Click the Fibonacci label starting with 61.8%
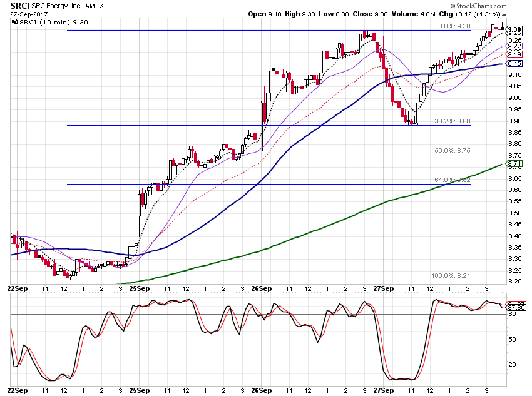The image size is (532, 396). [x=453, y=180]
